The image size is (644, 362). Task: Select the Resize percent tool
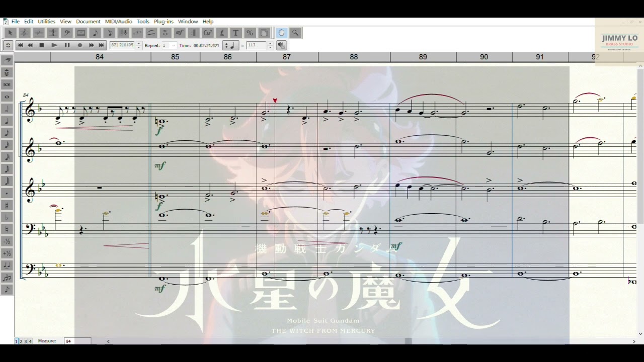click(250, 33)
